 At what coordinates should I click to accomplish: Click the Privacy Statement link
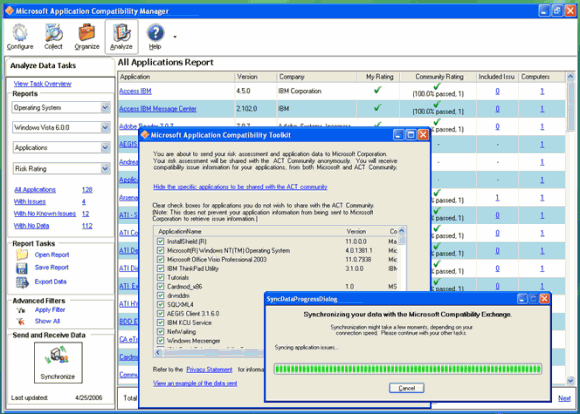point(209,370)
